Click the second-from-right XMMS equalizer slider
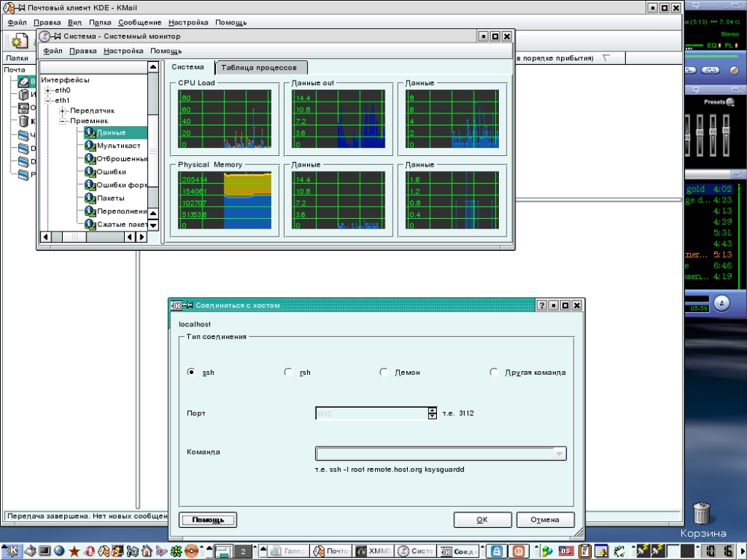This screenshot has width=747, height=560. coord(713,134)
